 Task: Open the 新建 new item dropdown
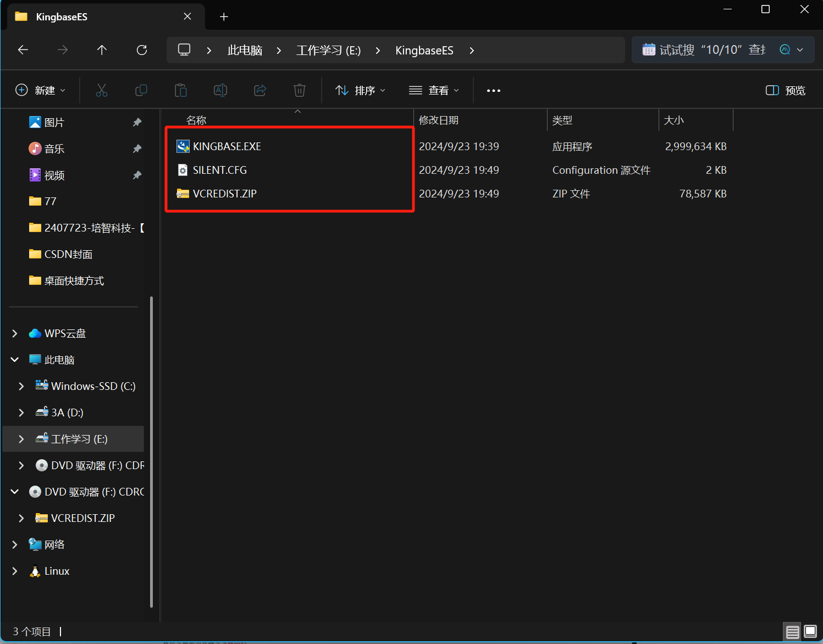click(41, 90)
